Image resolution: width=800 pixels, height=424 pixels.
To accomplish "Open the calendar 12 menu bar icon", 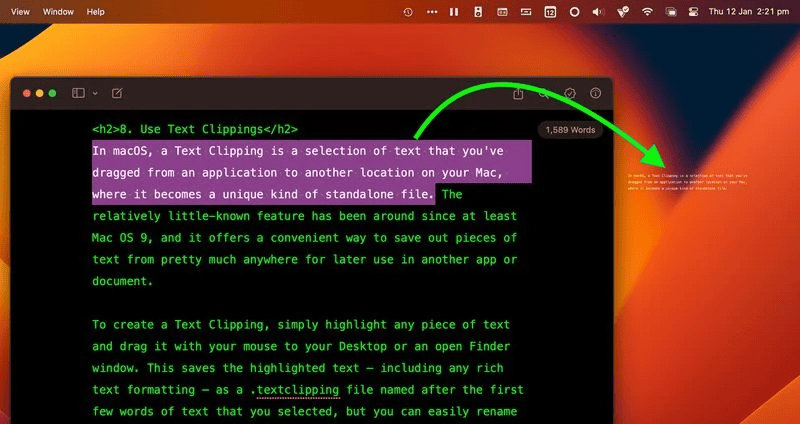I will tap(550, 12).
